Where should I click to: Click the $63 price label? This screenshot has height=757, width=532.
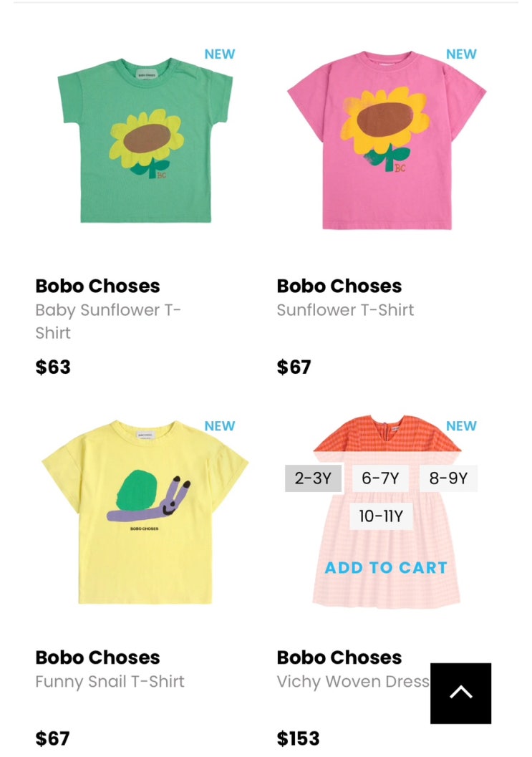point(53,367)
